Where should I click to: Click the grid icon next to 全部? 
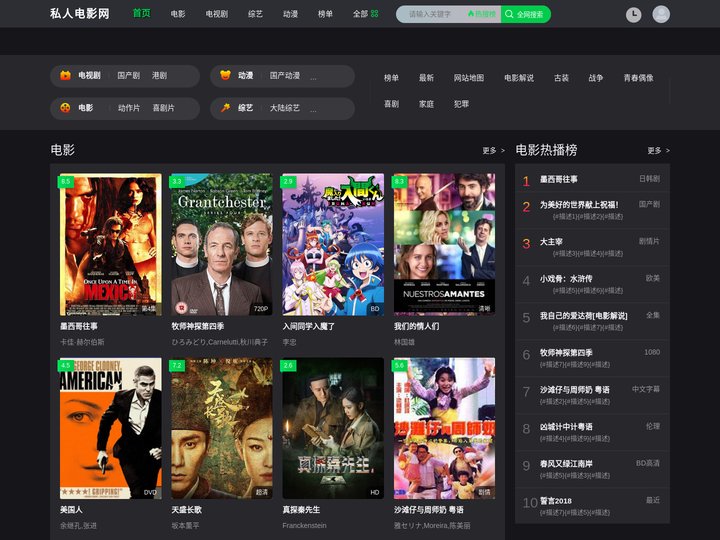coord(375,14)
